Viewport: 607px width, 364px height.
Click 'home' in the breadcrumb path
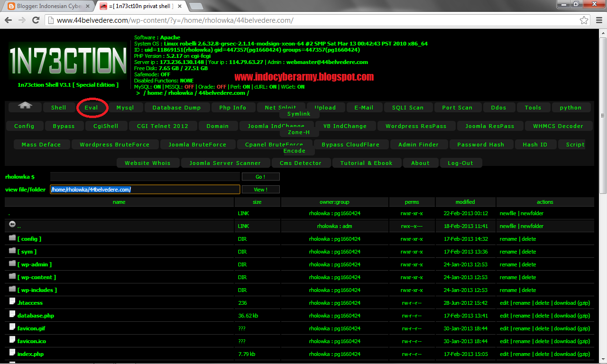pyautogui.click(x=155, y=93)
